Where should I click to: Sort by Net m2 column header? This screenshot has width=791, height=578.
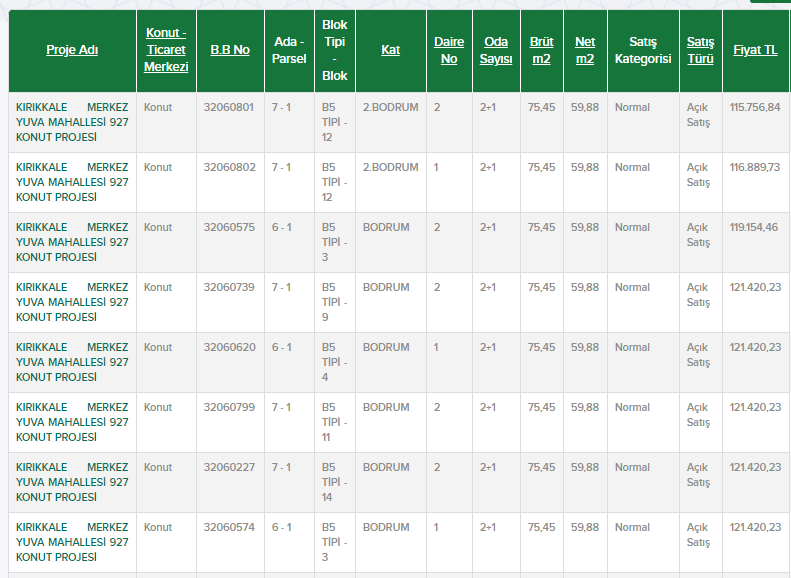(x=585, y=50)
